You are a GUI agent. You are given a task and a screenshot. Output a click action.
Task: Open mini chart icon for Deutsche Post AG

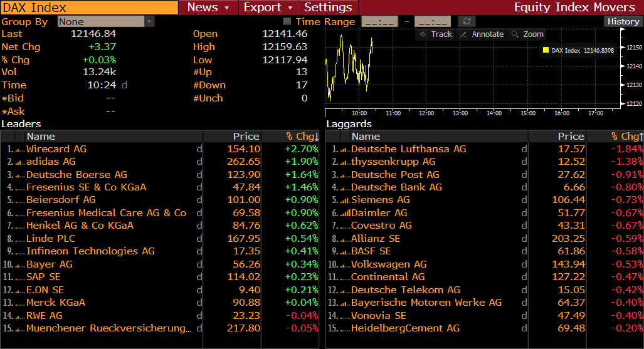click(x=346, y=175)
